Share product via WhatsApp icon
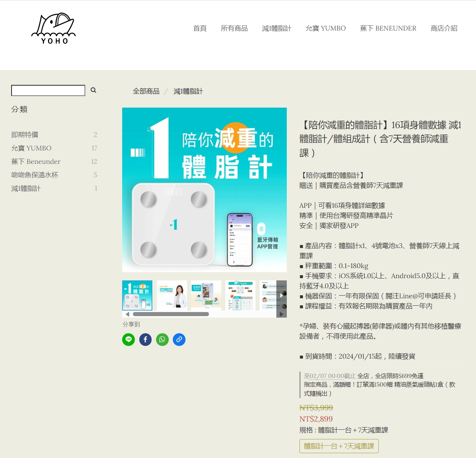 pyautogui.click(x=162, y=340)
